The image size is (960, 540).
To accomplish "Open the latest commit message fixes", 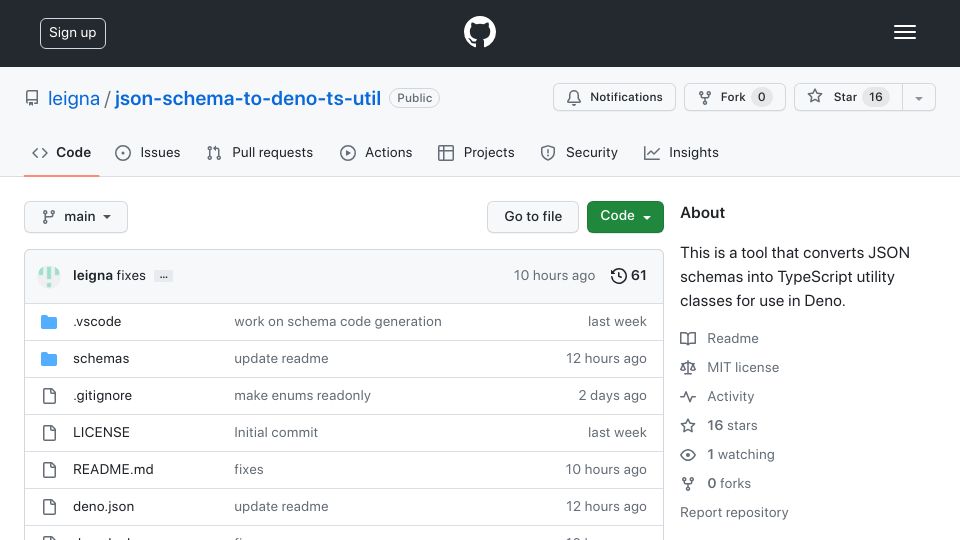I will (131, 276).
